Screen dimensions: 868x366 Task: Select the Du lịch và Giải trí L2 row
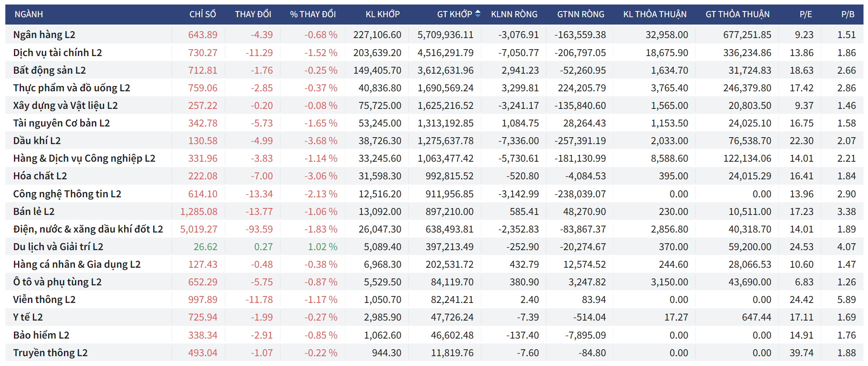(58, 247)
